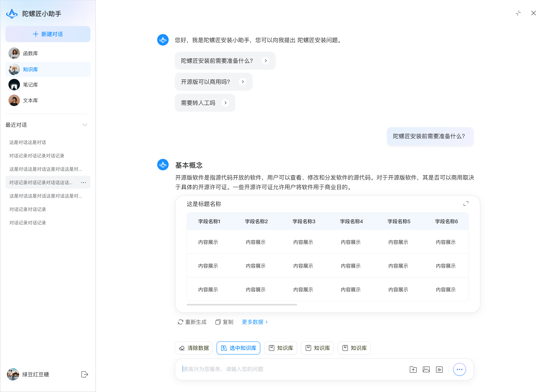This screenshot has height=392, width=552.
Task: Expand the 开源版可以商用吗? suggestion arrow
Action: (x=243, y=82)
